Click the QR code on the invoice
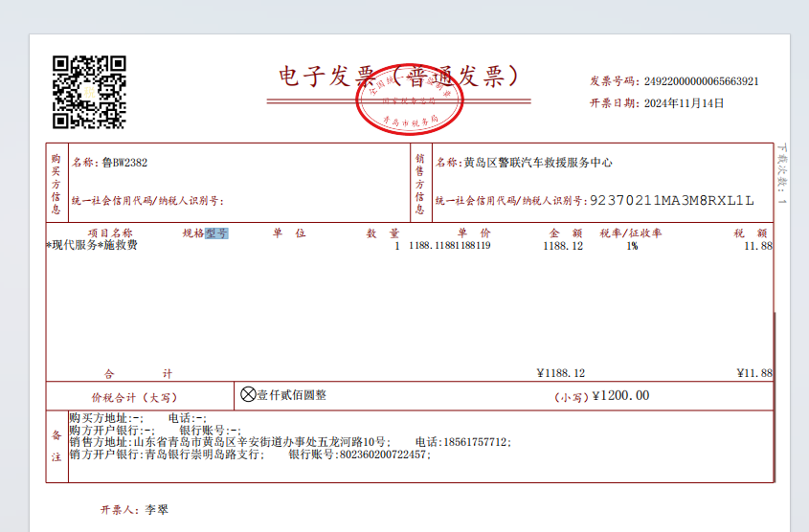 (89, 92)
